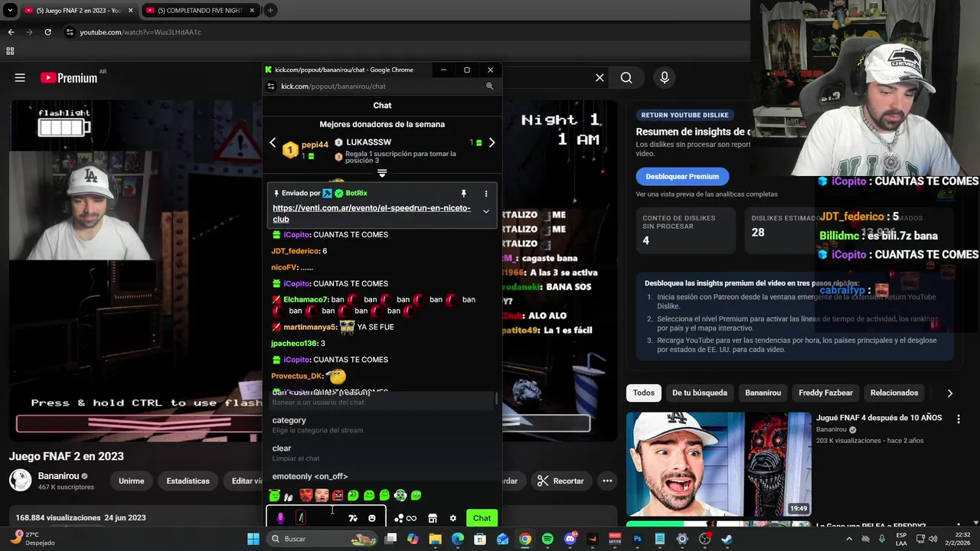This screenshot has height=551, width=980.
Task: Click Recortar clip button
Action: (560, 481)
